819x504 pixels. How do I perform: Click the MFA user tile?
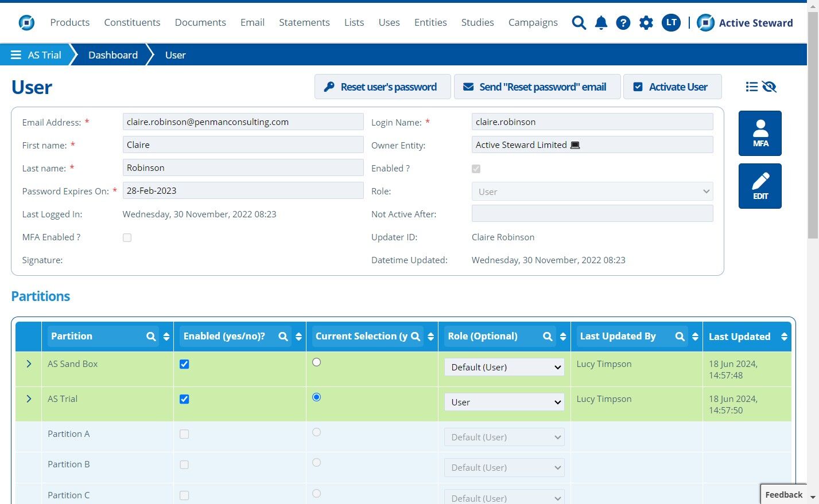(760, 133)
